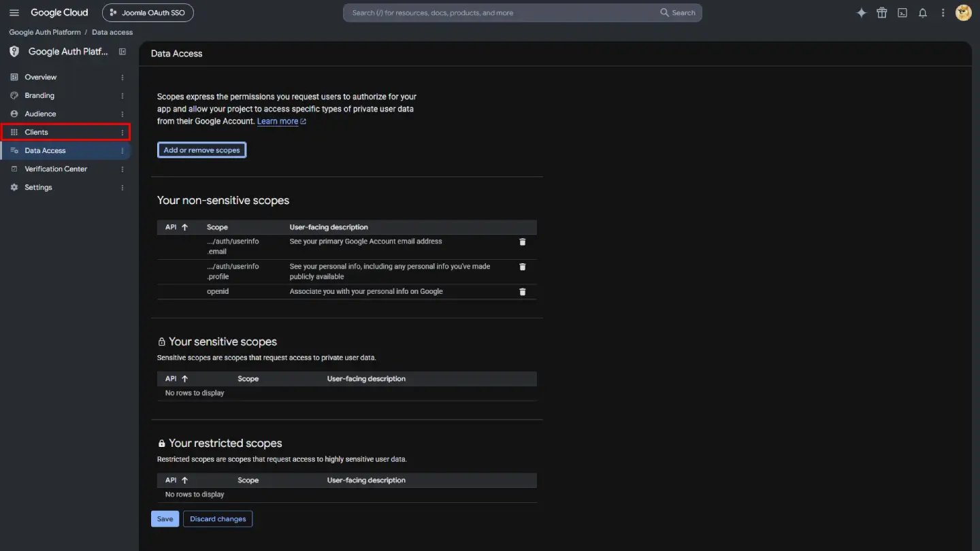
Task: Delete the userinfo.profile scope
Action: tap(523, 267)
